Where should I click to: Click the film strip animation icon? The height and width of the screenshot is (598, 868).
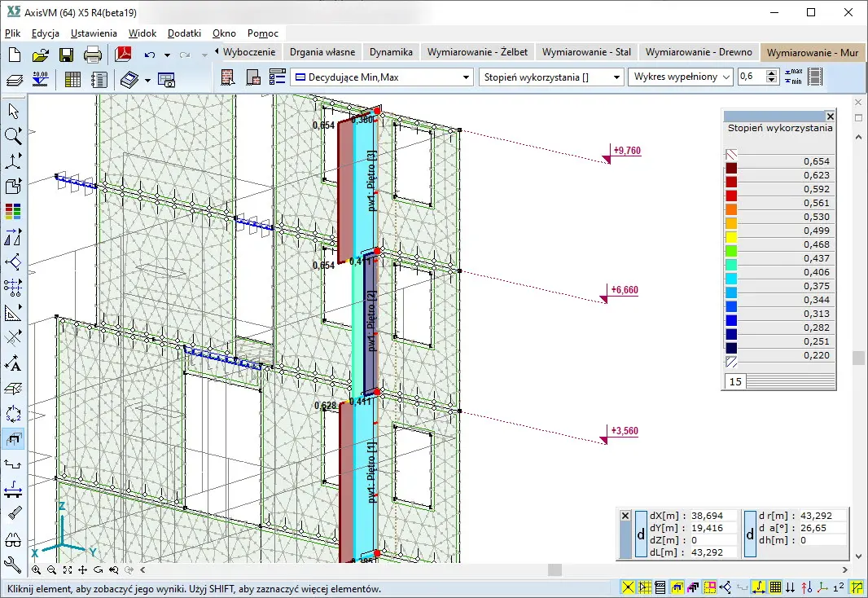(x=815, y=77)
